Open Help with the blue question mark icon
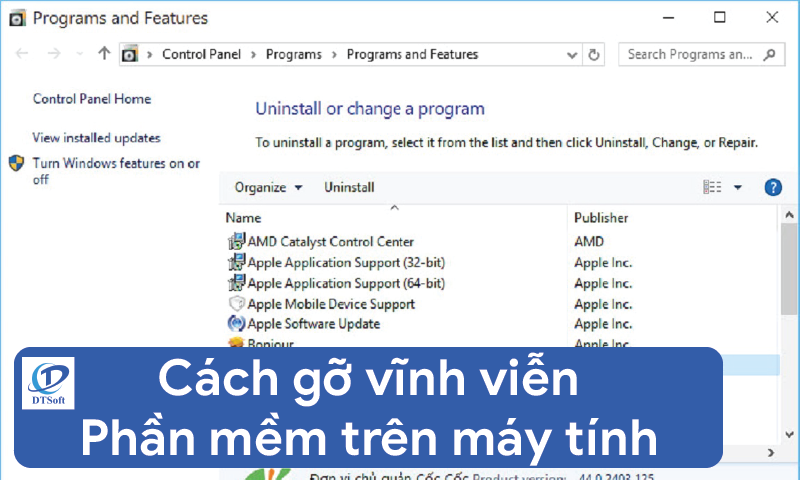This screenshot has height=480, width=800. 772,187
